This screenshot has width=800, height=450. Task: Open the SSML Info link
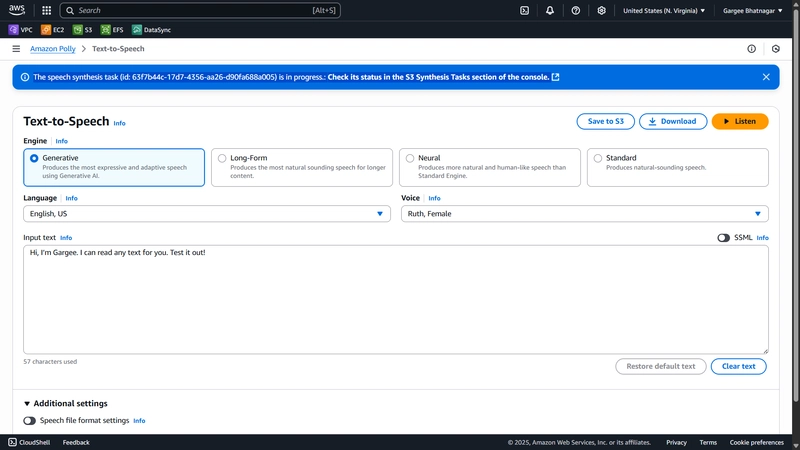point(762,238)
